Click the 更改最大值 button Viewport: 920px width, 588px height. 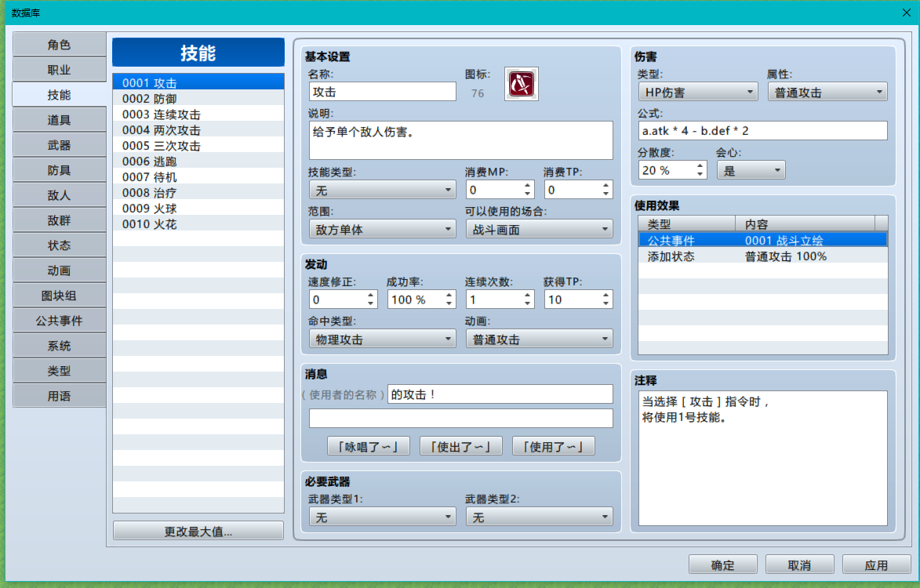click(198, 531)
